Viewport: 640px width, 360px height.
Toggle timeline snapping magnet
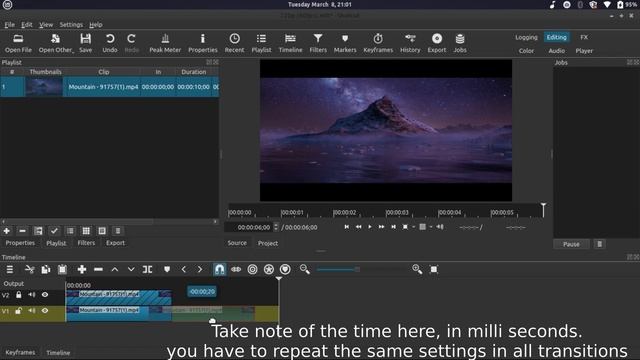220,269
